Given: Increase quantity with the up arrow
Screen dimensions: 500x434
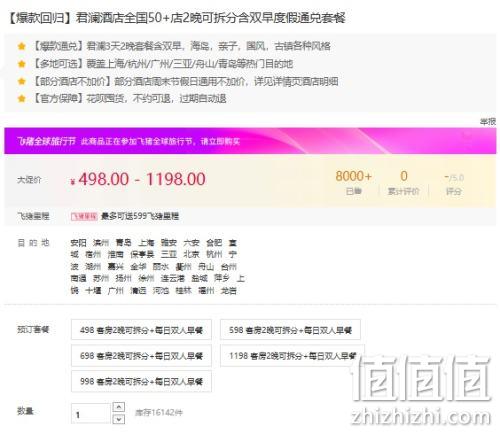Looking at the screenshot, I should tap(119, 407).
